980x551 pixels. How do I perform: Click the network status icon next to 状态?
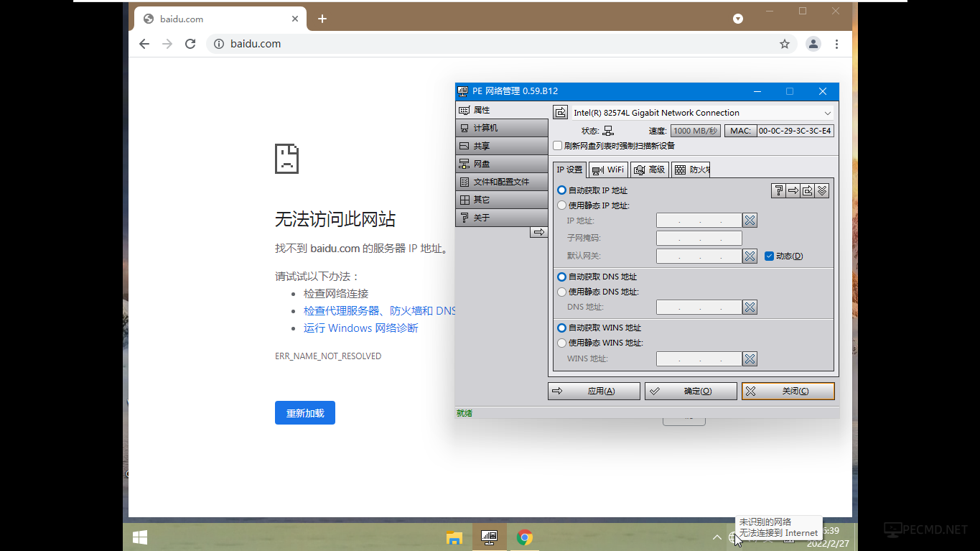(608, 131)
